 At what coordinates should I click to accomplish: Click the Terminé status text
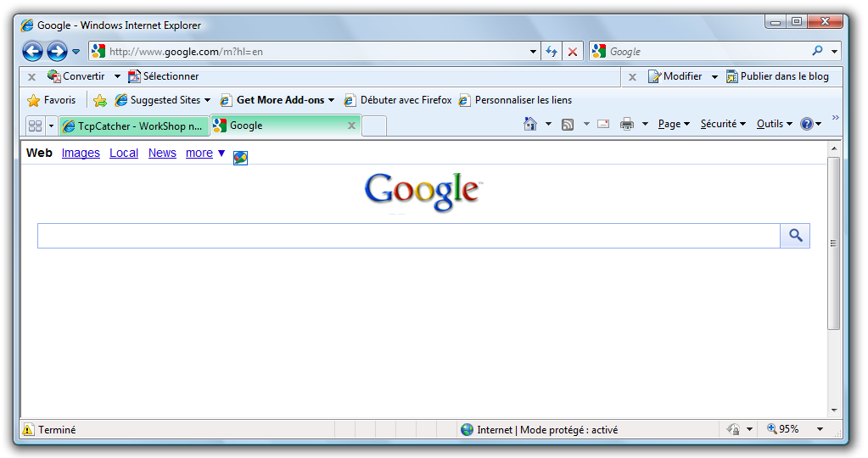[x=57, y=430]
